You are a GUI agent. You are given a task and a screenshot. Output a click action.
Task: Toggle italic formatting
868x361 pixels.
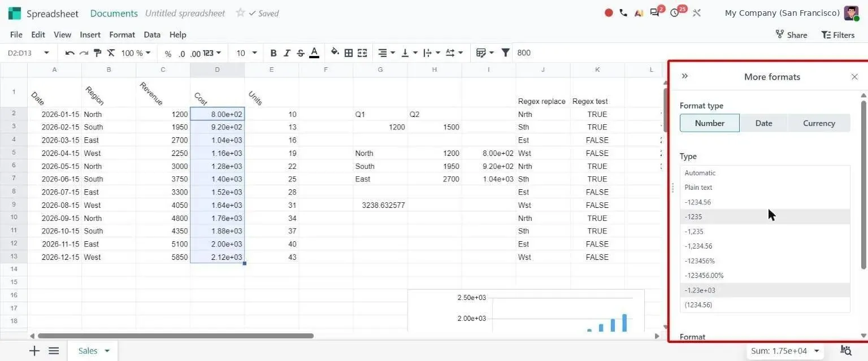pyautogui.click(x=287, y=53)
